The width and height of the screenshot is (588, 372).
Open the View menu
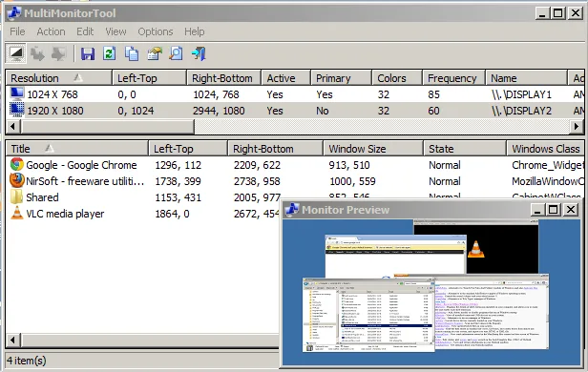click(x=115, y=31)
